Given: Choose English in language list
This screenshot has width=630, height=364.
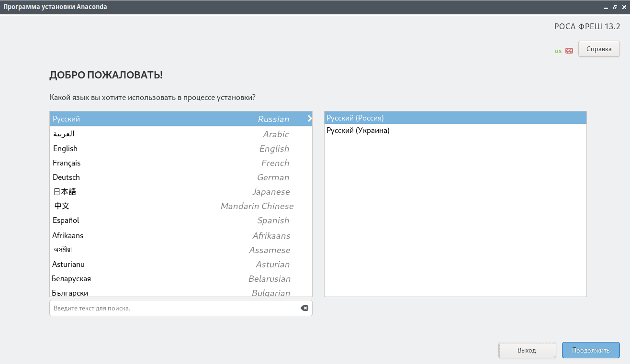Looking at the screenshot, I should pyautogui.click(x=181, y=148).
